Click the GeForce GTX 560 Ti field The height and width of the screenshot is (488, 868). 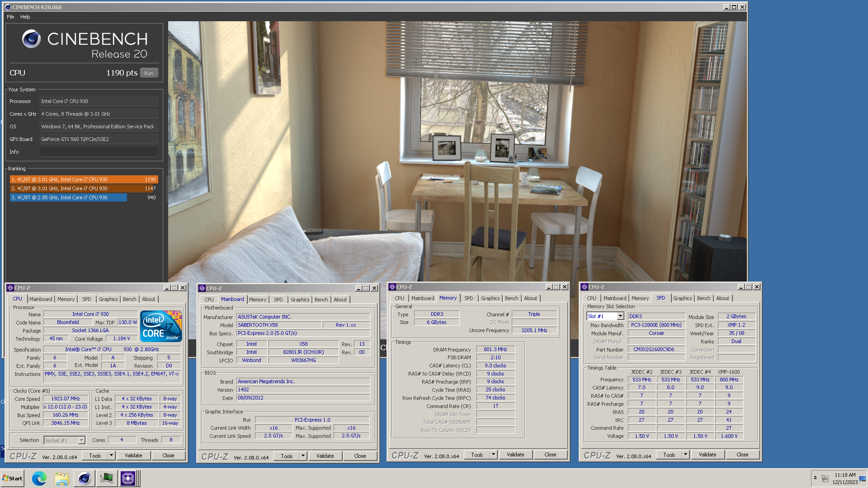click(99, 139)
